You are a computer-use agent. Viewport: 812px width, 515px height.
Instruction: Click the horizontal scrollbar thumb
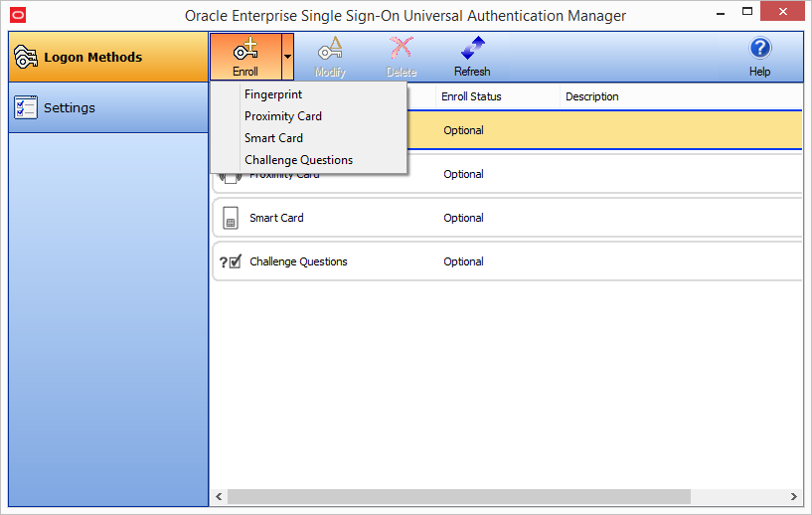pyautogui.click(x=459, y=496)
